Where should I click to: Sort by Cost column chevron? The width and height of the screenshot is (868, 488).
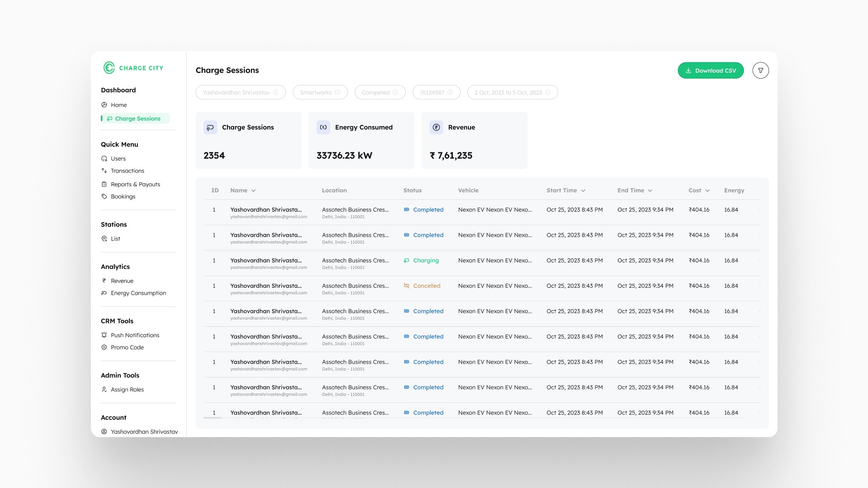click(708, 191)
